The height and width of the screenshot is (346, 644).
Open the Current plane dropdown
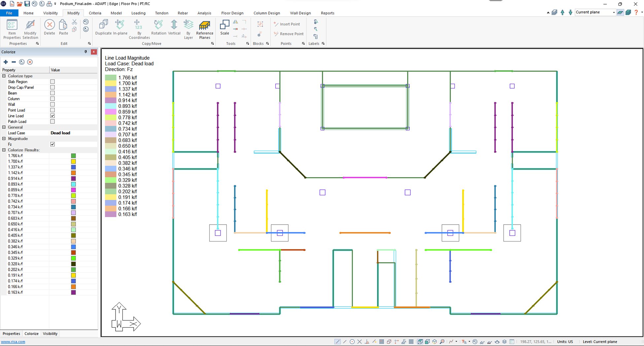click(613, 13)
